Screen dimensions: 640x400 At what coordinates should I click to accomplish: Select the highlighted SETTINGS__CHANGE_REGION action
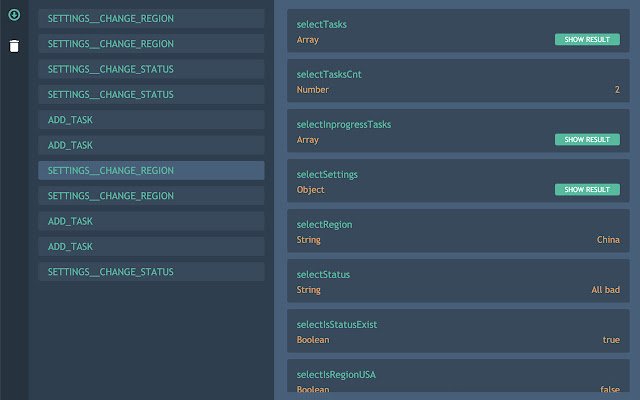151,170
